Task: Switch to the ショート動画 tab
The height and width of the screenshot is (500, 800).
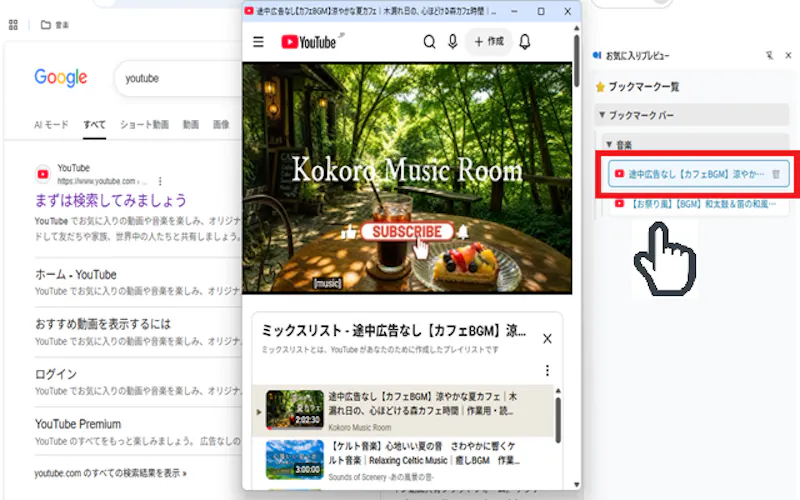Action: click(x=144, y=124)
